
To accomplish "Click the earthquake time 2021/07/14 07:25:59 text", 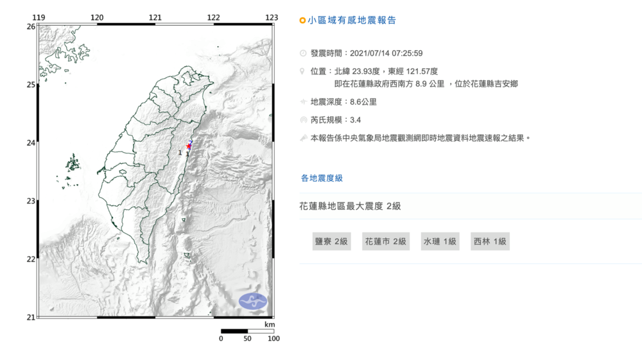I will (x=385, y=54).
